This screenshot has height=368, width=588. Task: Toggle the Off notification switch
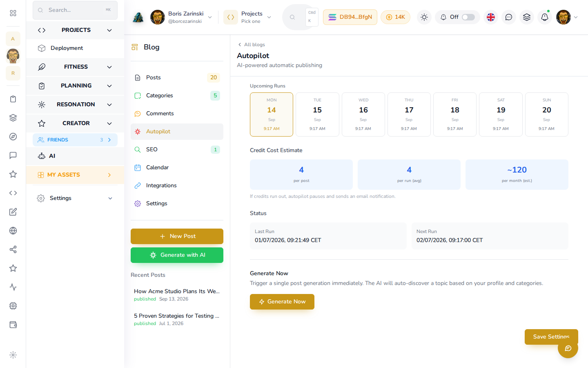click(x=468, y=17)
